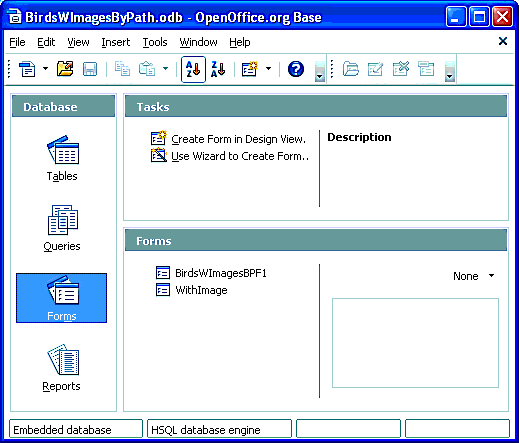Click Create Form in Design View
519x443 pixels.
pos(228,139)
